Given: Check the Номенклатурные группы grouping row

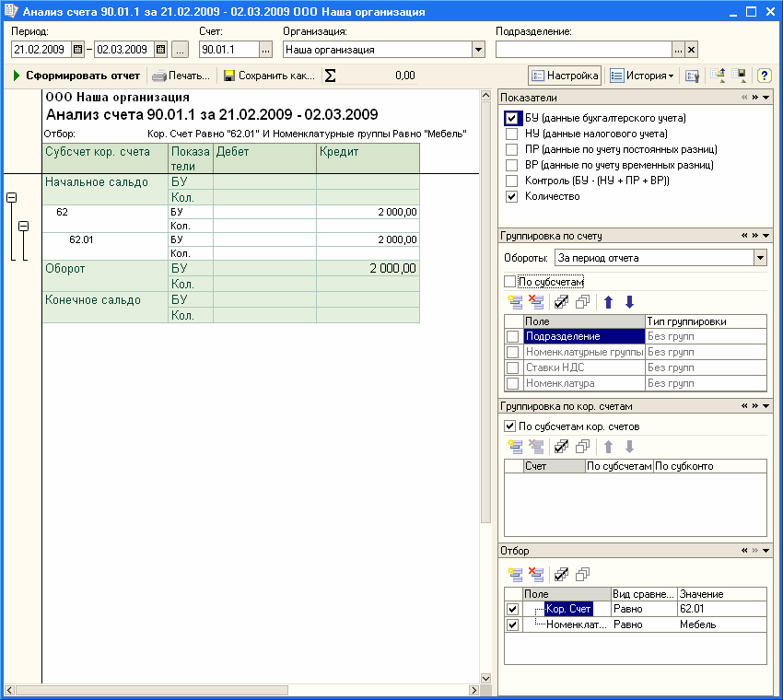Looking at the screenshot, I should (512, 352).
